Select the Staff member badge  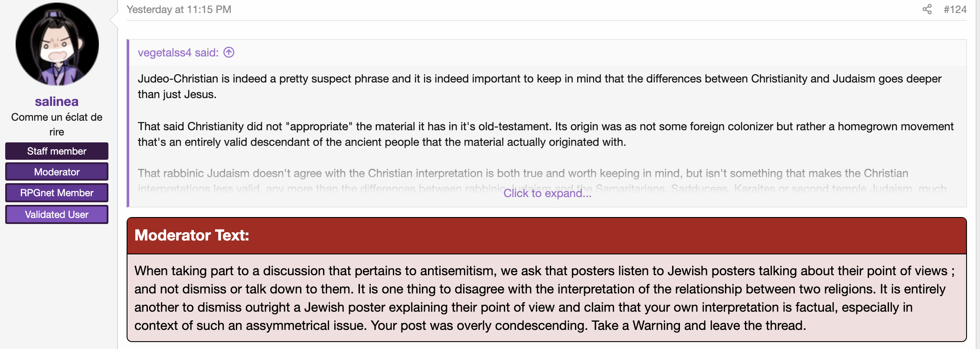pos(57,151)
